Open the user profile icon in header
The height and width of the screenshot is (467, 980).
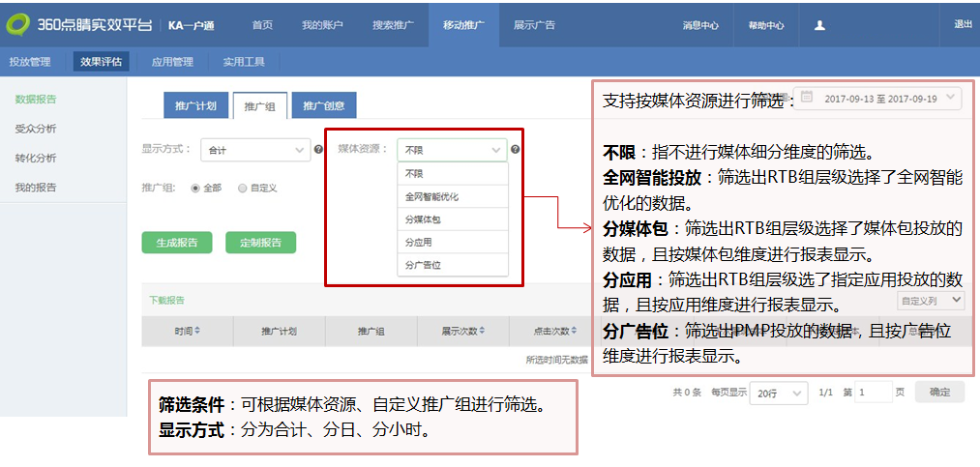pyautogui.click(x=819, y=25)
